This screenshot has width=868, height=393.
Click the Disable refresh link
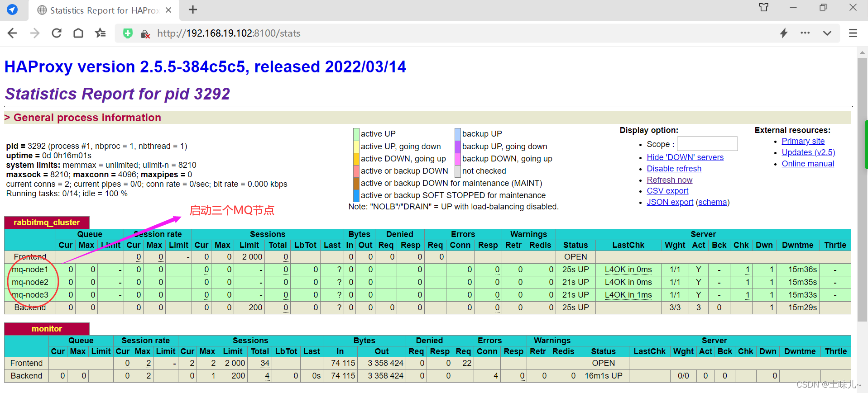(x=674, y=169)
